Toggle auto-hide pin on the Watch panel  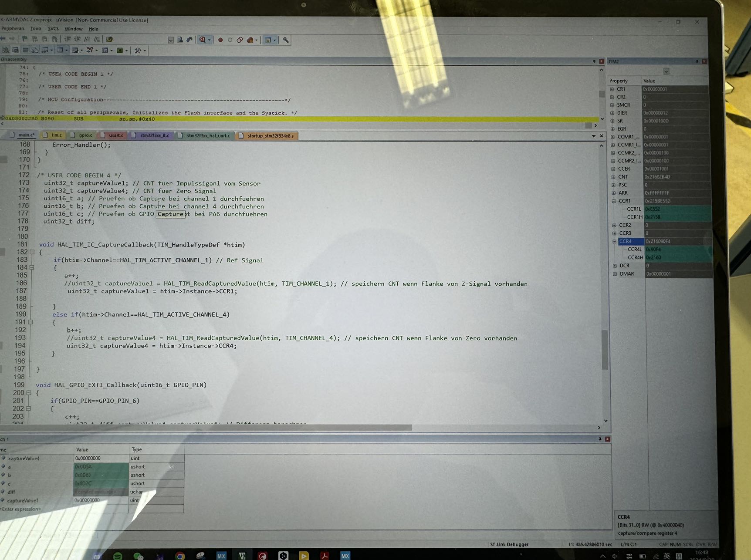[x=600, y=440]
